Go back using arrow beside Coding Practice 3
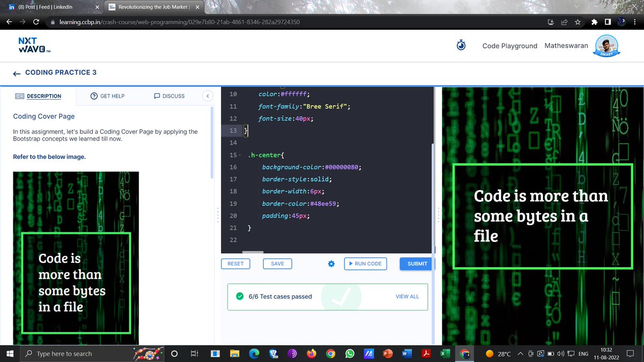The width and height of the screenshot is (644, 362). tap(17, 73)
